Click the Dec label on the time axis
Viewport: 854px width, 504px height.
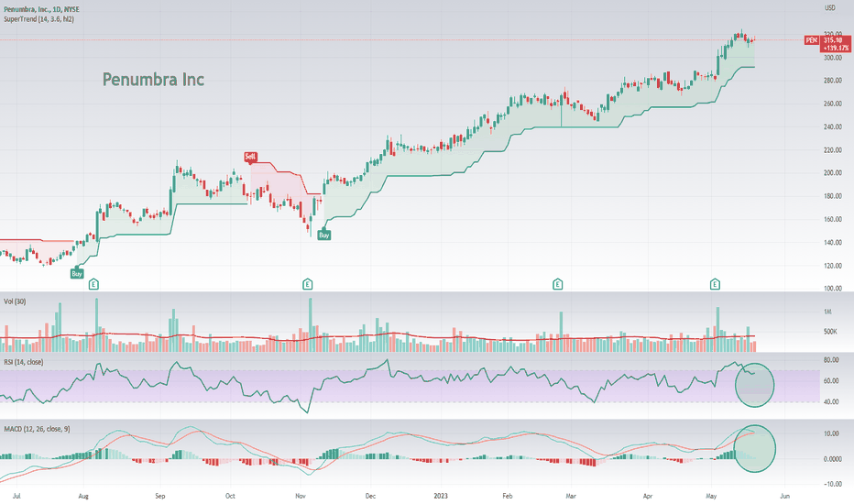point(370,496)
